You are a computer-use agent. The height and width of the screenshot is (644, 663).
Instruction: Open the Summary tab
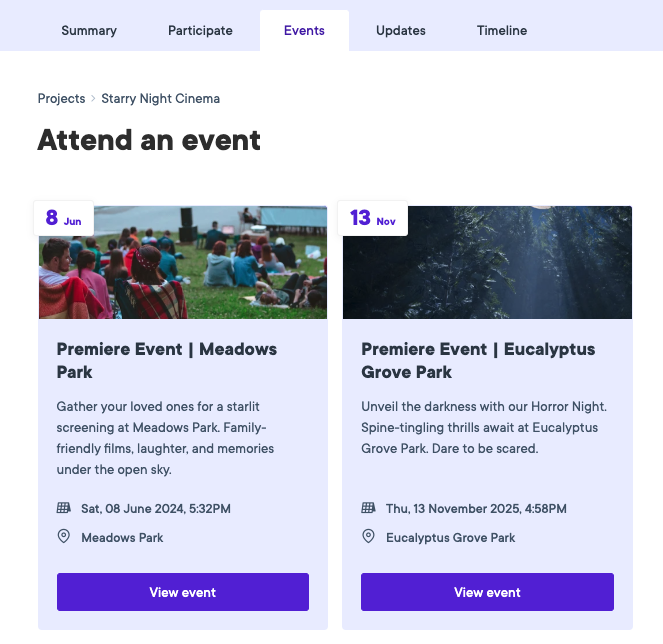point(89,30)
